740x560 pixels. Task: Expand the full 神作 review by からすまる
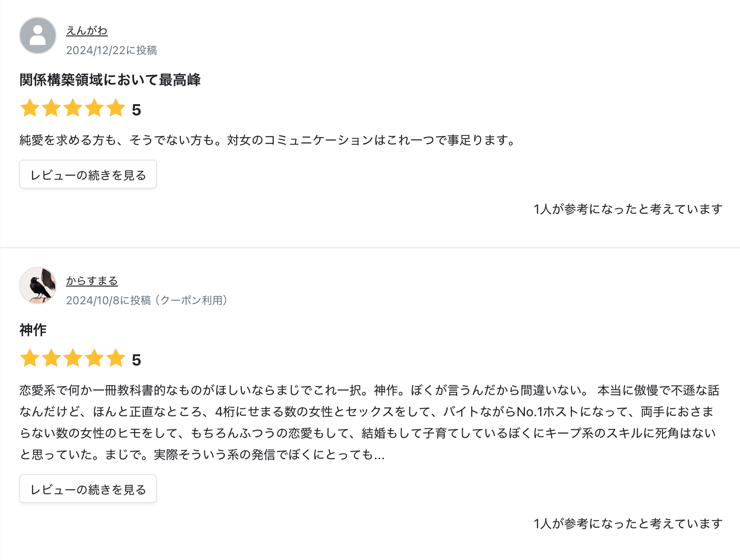88,489
